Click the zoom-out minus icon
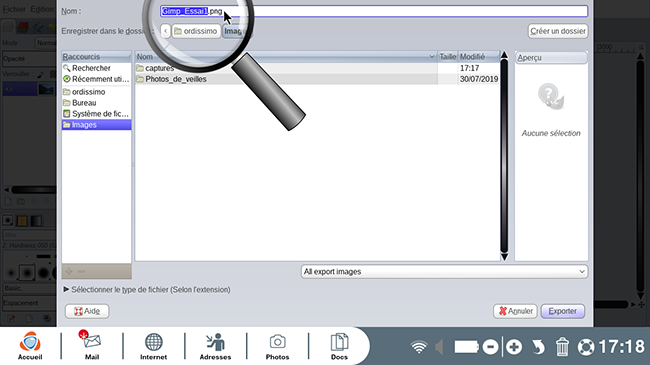Viewport: 650px width, 365px height. (x=490, y=347)
